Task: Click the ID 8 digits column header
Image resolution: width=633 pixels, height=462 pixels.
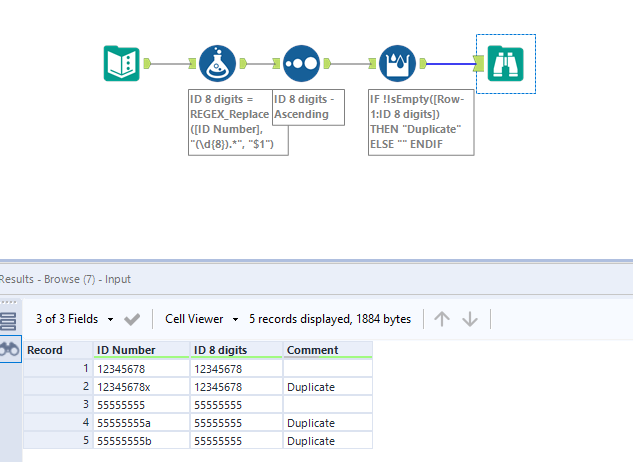Action: (x=236, y=350)
